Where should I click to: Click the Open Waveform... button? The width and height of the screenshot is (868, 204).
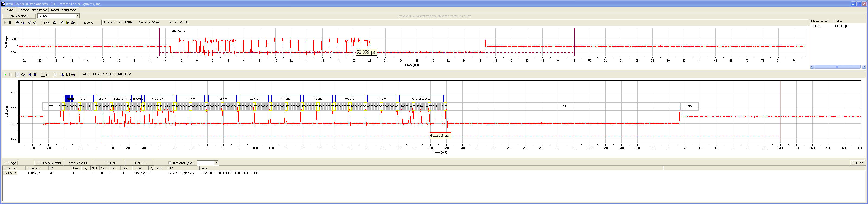[19, 16]
